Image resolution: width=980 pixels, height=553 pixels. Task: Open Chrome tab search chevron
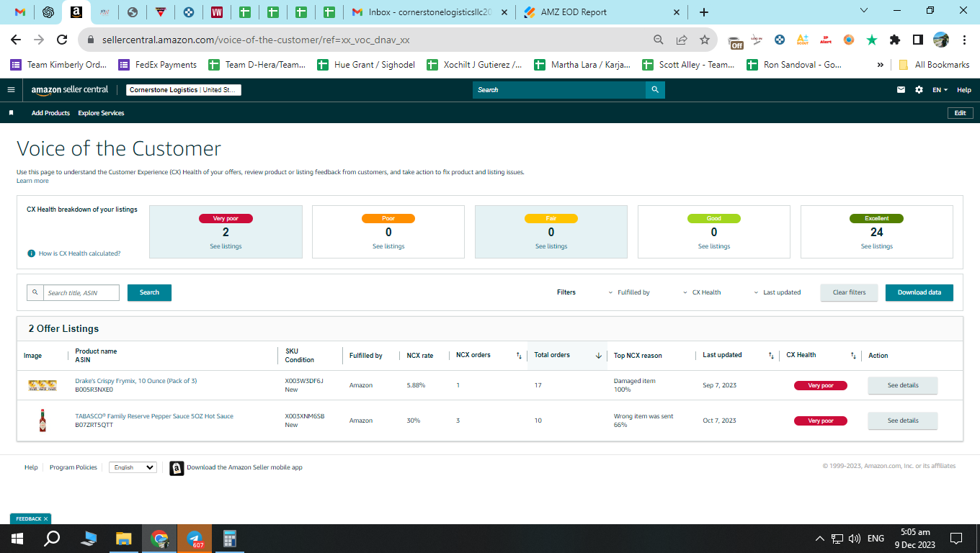coord(865,11)
